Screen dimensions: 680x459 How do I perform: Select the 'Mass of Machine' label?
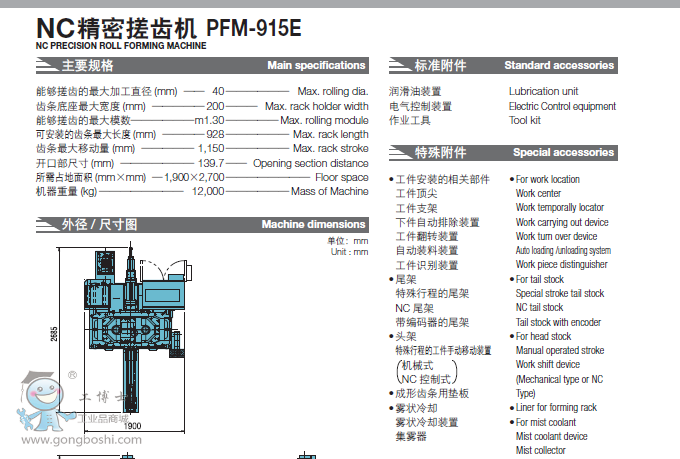pyautogui.click(x=330, y=191)
